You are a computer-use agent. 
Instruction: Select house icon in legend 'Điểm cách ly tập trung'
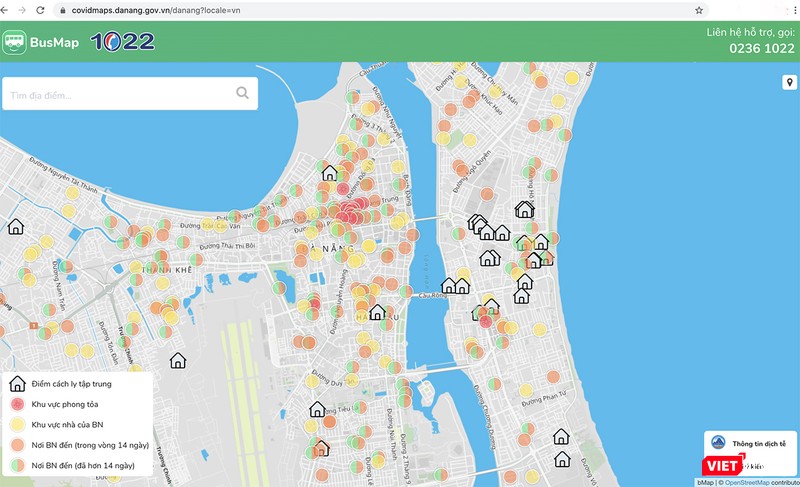coord(17,384)
